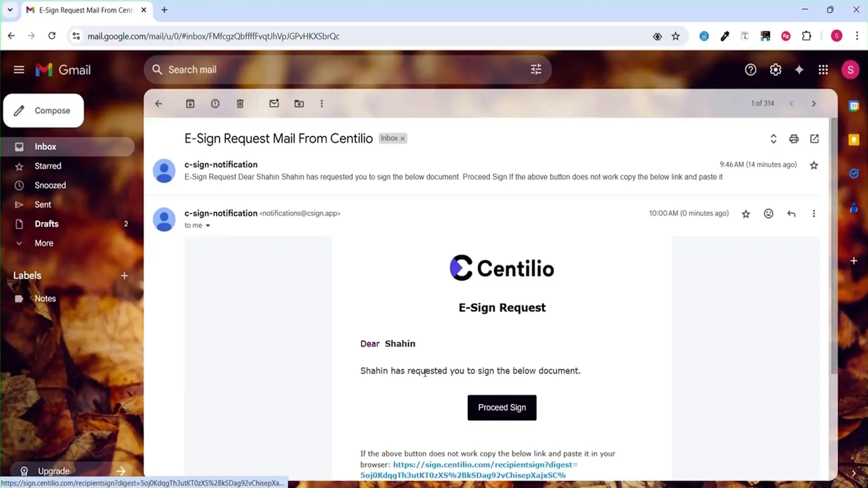Reload the browser page
This screenshot has height=488, width=868.
coord(52,36)
